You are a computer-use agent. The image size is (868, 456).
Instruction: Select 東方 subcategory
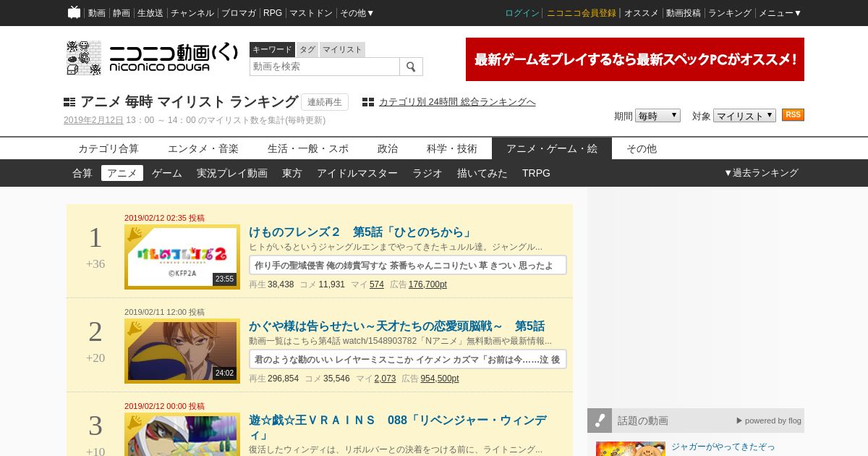point(292,173)
